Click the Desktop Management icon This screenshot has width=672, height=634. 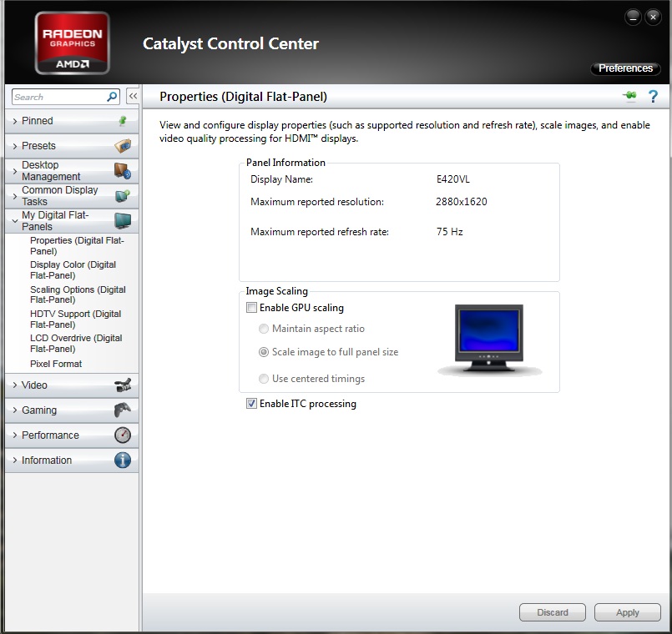123,171
